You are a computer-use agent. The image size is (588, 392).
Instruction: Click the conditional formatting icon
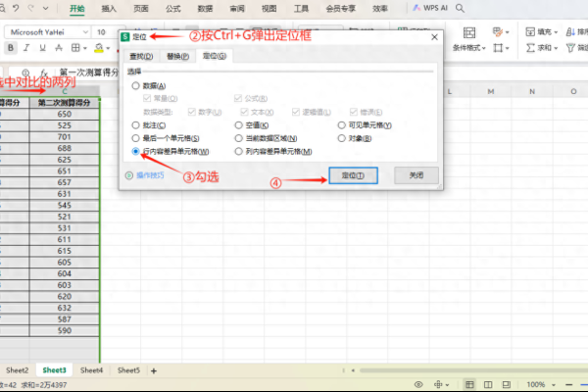tap(469, 32)
